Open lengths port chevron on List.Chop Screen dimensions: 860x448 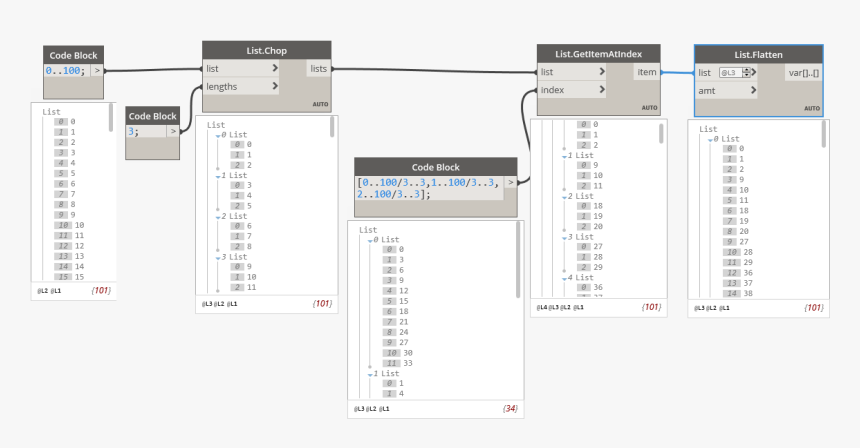point(275,86)
